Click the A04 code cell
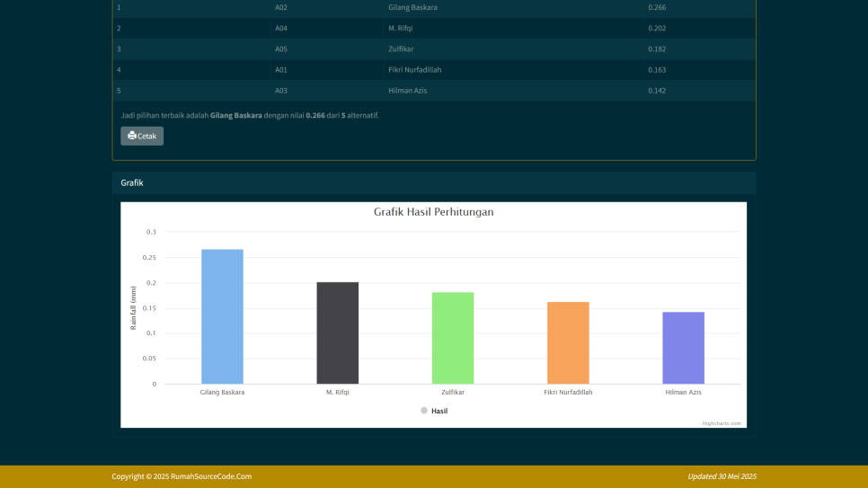Screen dimensions: 868x488 [281, 28]
